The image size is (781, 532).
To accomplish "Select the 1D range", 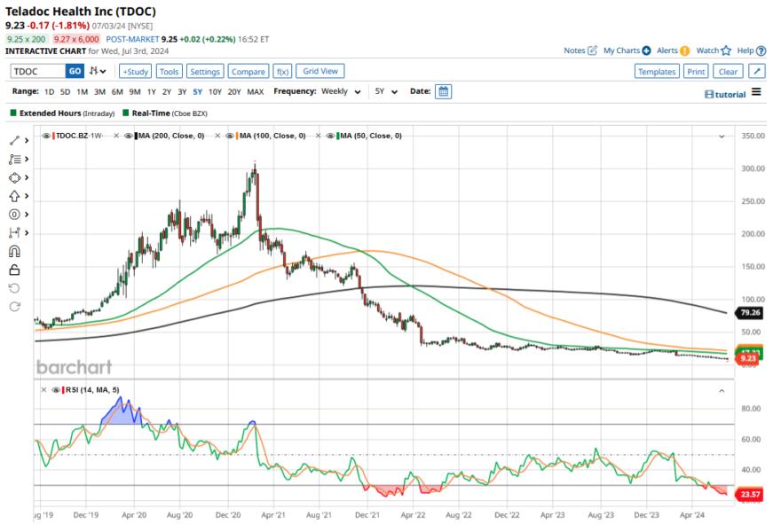I will 49,92.
